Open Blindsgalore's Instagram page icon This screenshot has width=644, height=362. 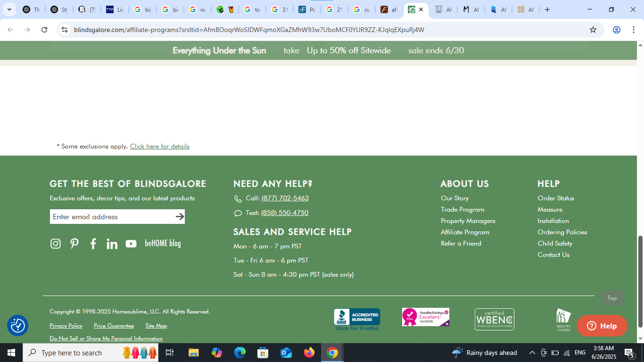tap(56, 244)
